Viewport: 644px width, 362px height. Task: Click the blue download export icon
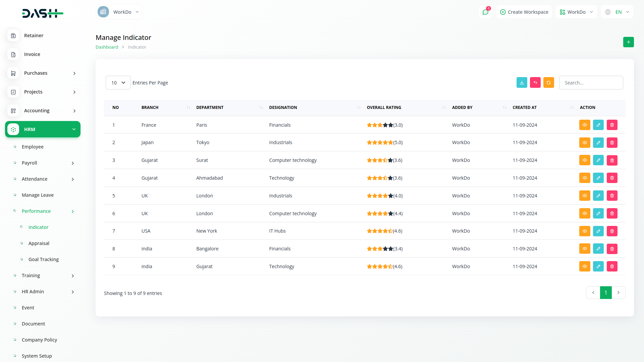(x=522, y=83)
